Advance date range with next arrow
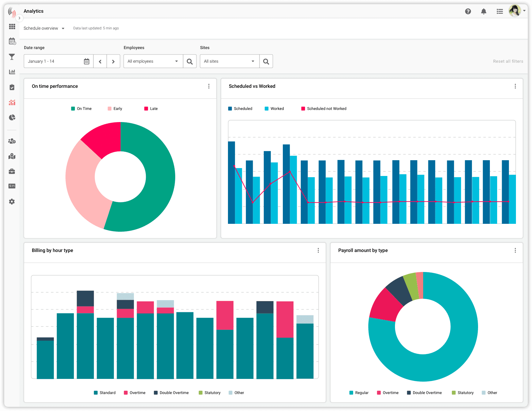532x411 pixels. click(x=113, y=61)
